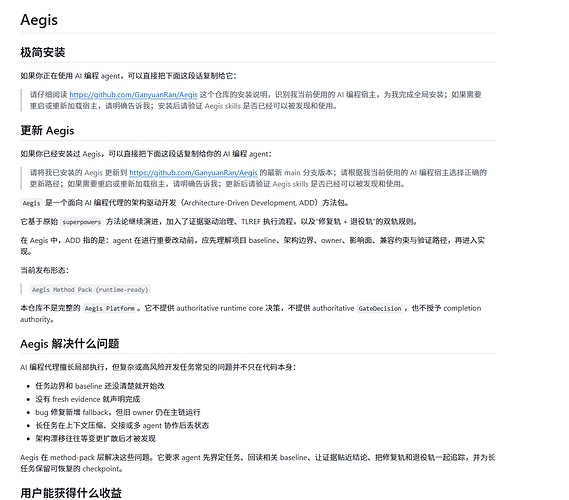
Task: Click bullet '没有 fresh evidence 就声明完成'
Action: 87,399
